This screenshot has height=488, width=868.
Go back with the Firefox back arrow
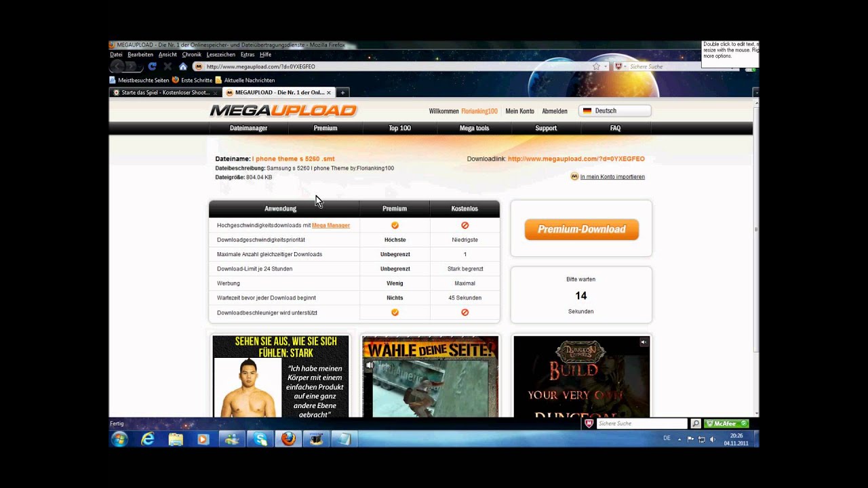pos(117,66)
